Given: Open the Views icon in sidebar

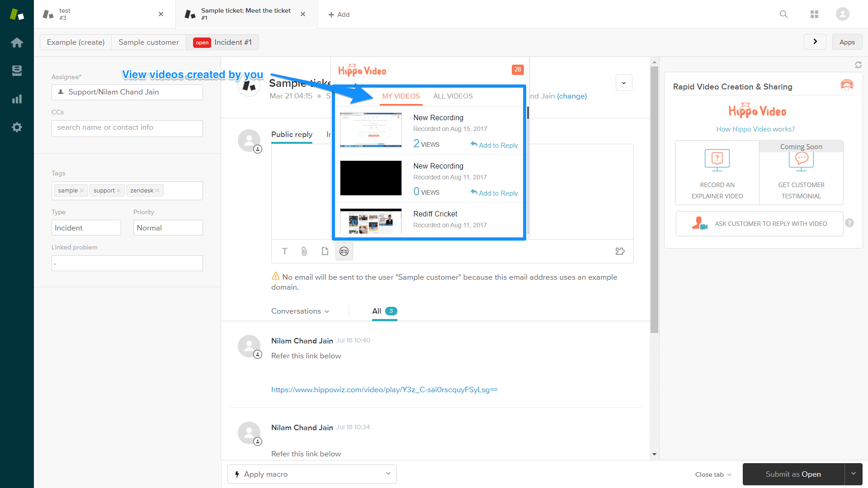Looking at the screenshot, I should pyautogui.click(x=17, y=70).
